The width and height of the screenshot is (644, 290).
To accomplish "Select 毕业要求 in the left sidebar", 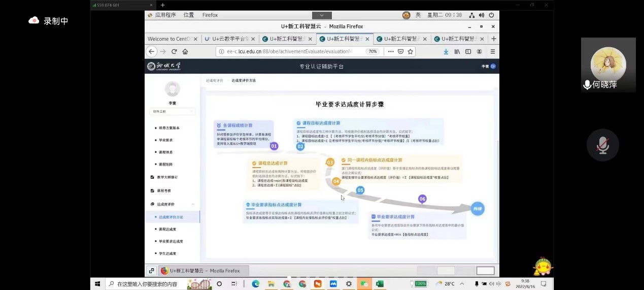I will click(166, 140).
